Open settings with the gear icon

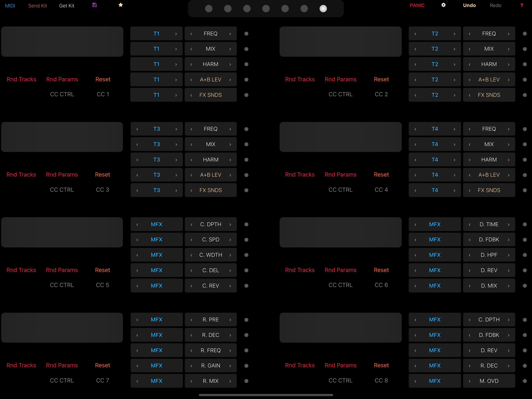click(443, 5)
